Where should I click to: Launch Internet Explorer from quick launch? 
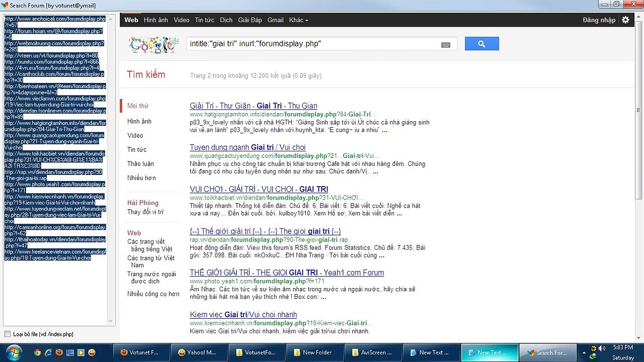(48, 352)
